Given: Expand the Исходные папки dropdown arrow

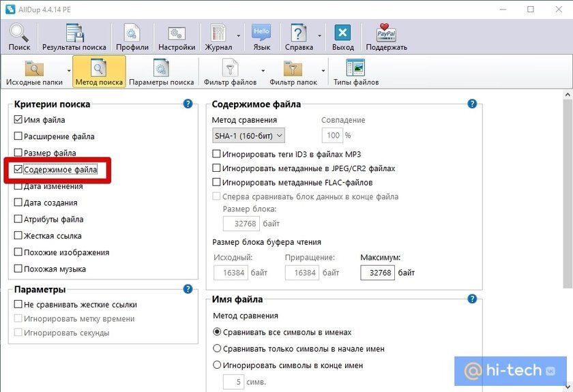Looking at the screenshot, I should pyautogui.click(x=69, y=71).
